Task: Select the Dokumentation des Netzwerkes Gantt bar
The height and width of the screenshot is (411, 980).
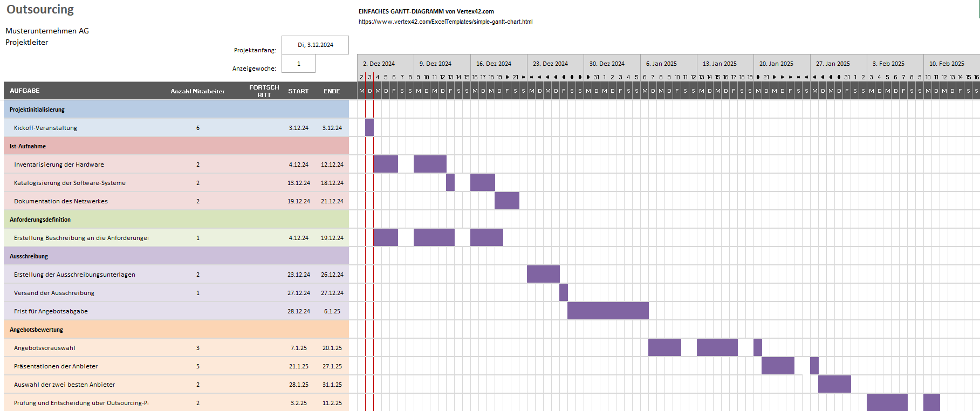Action: (x=506, y=201)
